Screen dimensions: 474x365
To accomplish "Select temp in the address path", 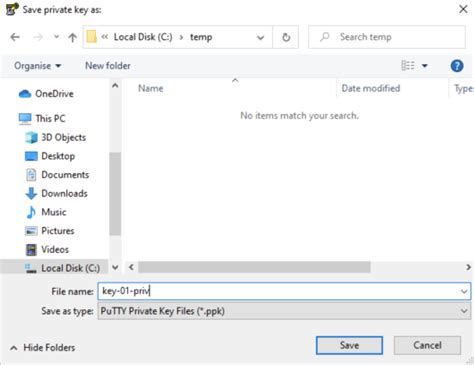I will coord(201,37).
